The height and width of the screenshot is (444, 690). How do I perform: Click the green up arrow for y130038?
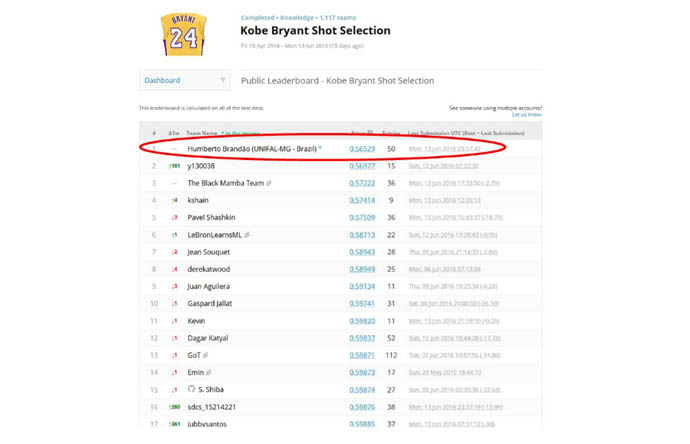click(172, 167)
